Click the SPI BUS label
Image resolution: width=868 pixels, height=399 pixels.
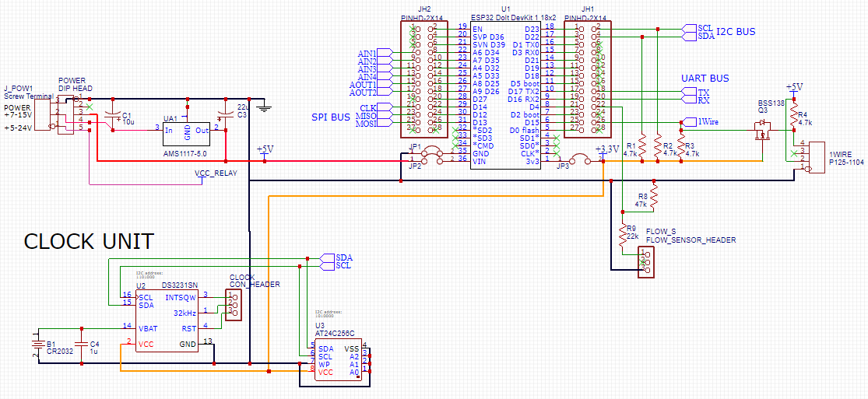tap(331, 117)
